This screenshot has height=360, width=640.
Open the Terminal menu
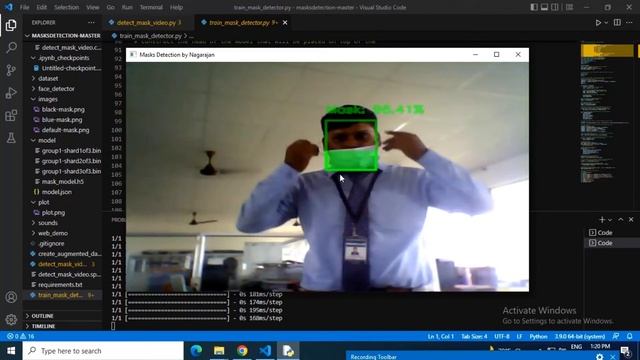point(151,7)
